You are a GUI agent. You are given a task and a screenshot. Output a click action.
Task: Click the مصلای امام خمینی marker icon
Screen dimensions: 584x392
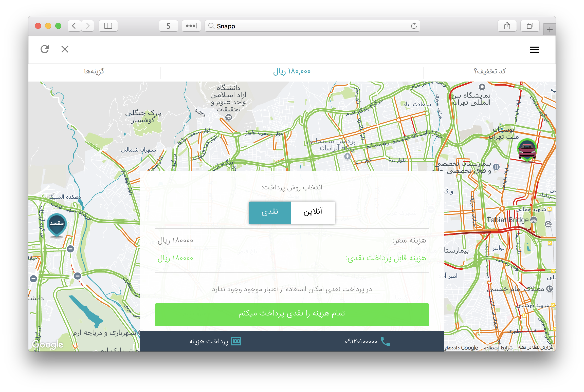click(550, 289)
